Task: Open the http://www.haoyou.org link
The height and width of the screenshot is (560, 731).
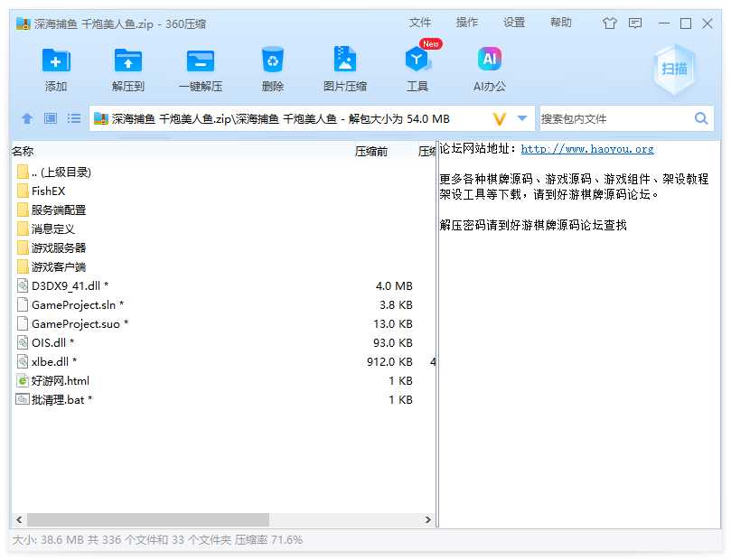Action: click(587, 149)
